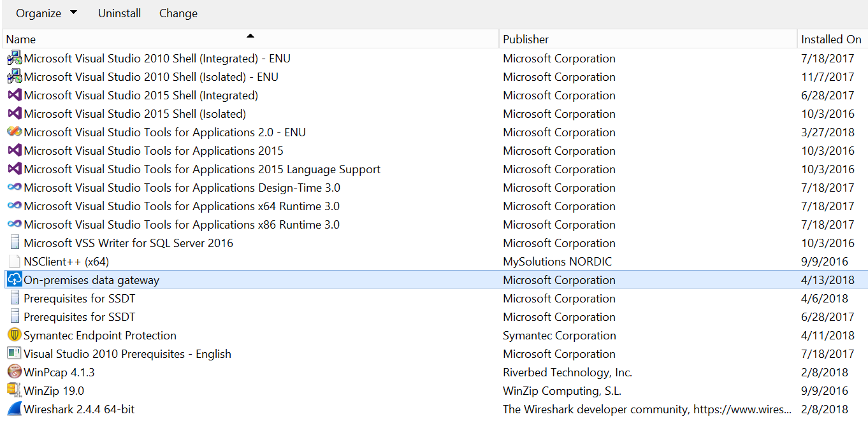
Task: Select Visual Studio 2010 Prerequisites - English
Action: click(x=127, y=354)
